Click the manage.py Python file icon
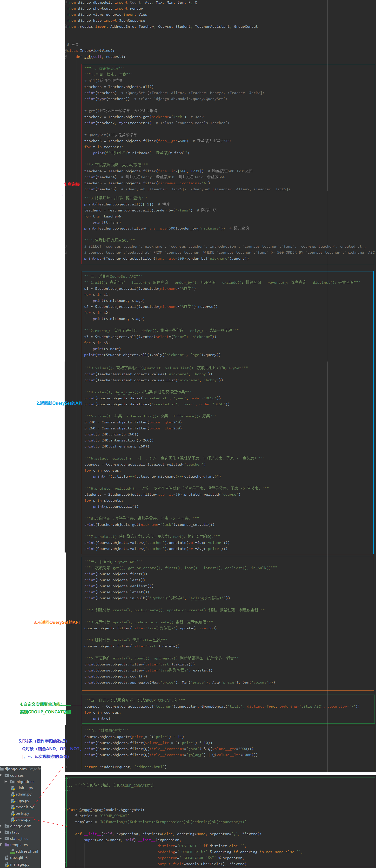Image resolution: width=376 pixels, height=868 pixels. pyautogui.click(x=7, y=864)
